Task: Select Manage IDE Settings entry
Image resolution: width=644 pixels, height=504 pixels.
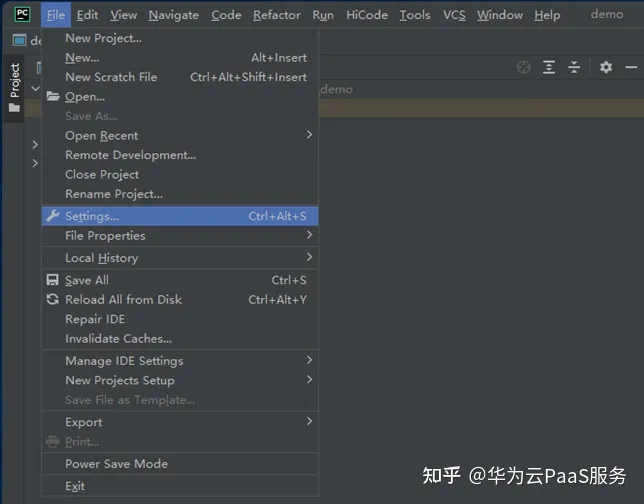Action: pos(180,361)
